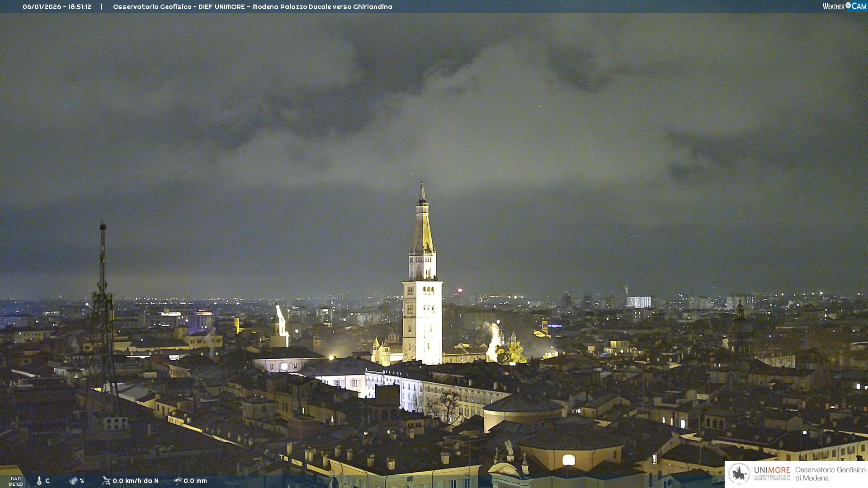The width and height of the screenshot is (868, 488).
Task: Click the timestamp 06/01/2026 - 18:51:12
Action: [57, 7]
